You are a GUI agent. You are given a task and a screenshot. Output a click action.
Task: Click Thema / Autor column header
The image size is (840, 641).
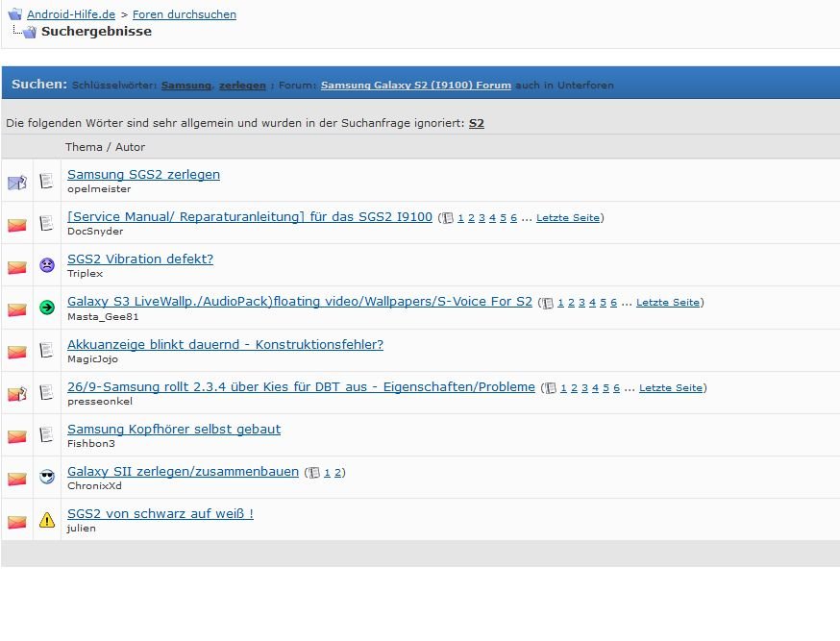click(x=105, y=147)
